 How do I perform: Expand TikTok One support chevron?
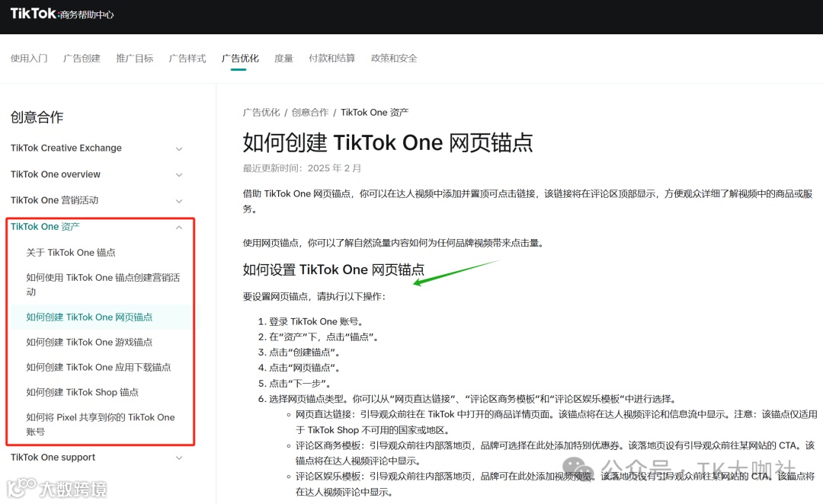click(x=179, y=458)
